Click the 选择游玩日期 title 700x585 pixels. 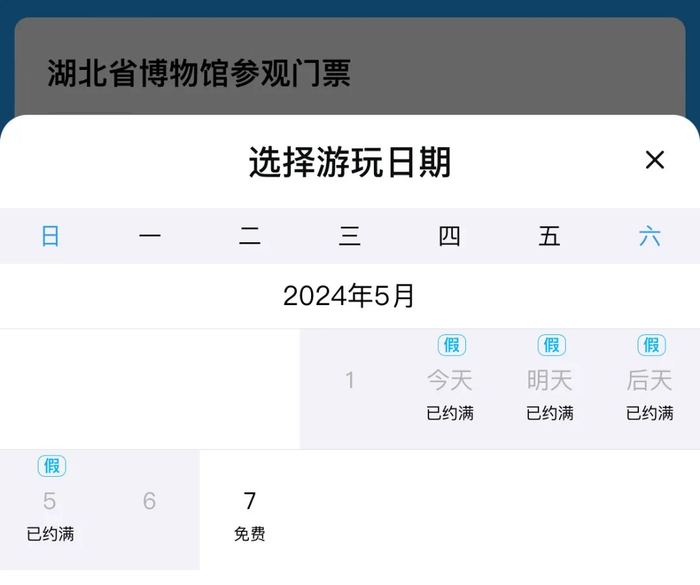tap(350, 162)
